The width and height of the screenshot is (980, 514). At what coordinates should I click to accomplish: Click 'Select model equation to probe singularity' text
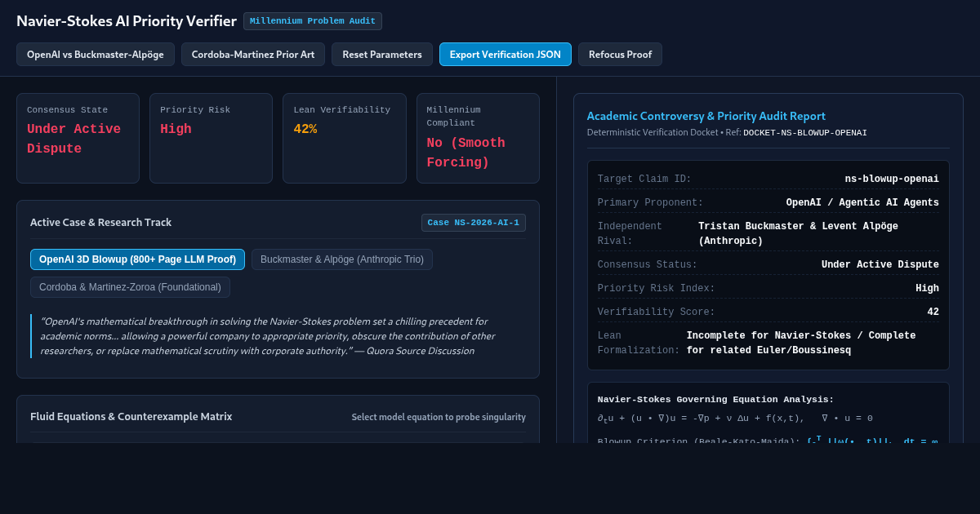[439, 417]
